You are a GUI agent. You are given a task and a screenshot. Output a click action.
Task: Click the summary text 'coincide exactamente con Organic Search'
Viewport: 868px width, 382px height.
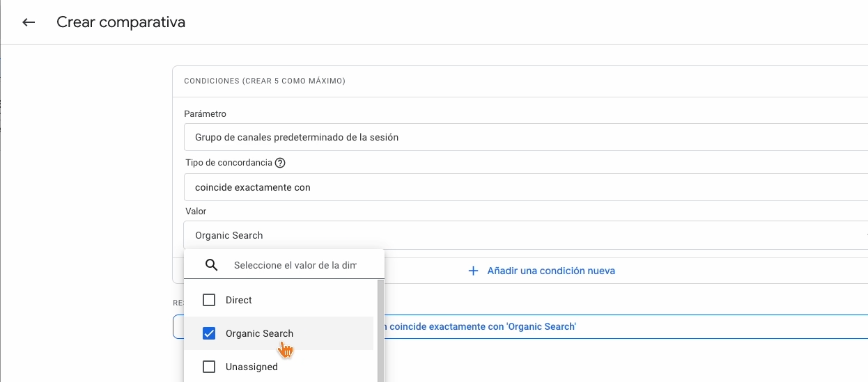(x=483, y=326)
